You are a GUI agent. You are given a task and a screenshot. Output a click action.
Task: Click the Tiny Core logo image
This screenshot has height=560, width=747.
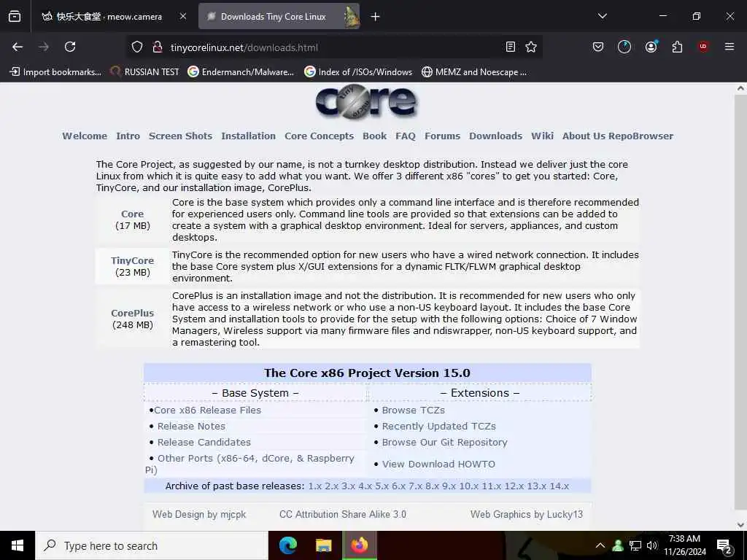click(x=366, y=101)
